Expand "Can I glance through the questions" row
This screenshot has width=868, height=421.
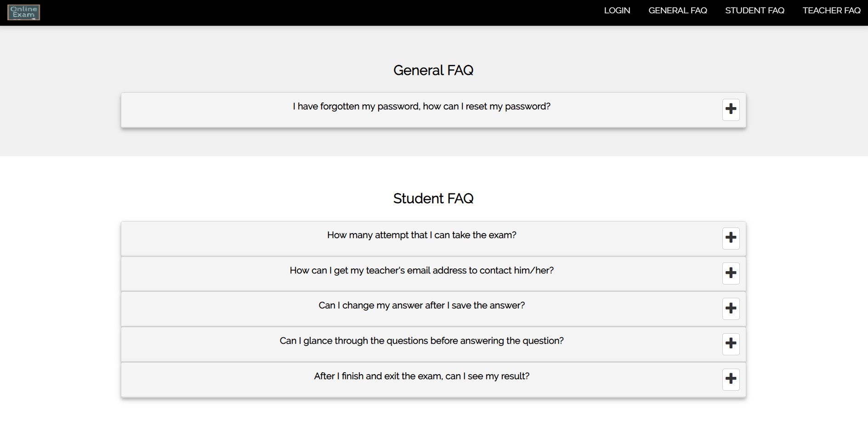pos(421,341)
